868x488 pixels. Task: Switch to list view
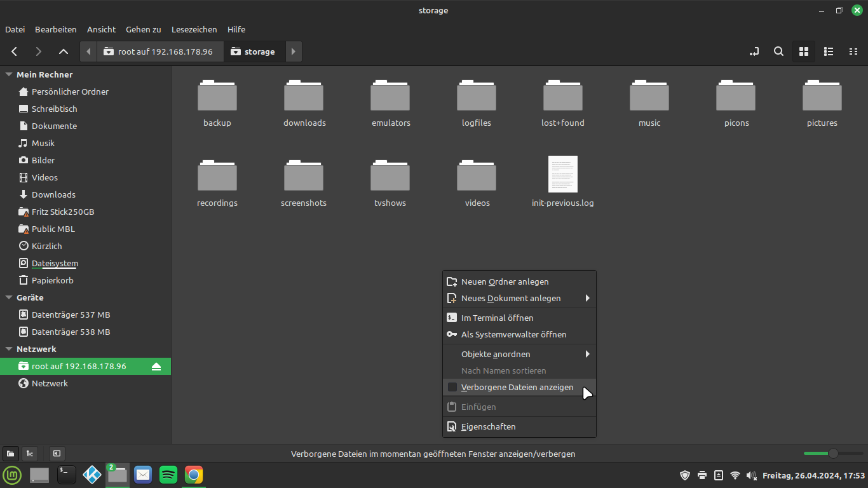[x=829, y=51]
